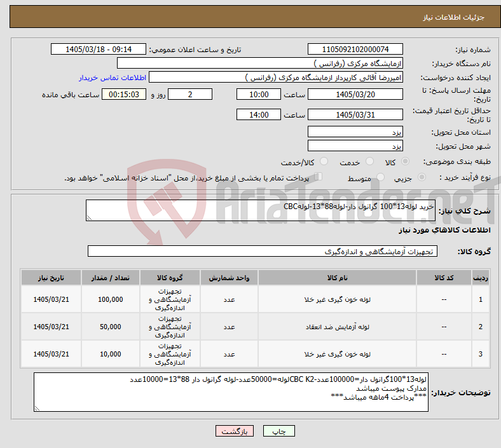501x448 pixels.
Task: Click the نام کالا column header
Action: tap(337, 278)
